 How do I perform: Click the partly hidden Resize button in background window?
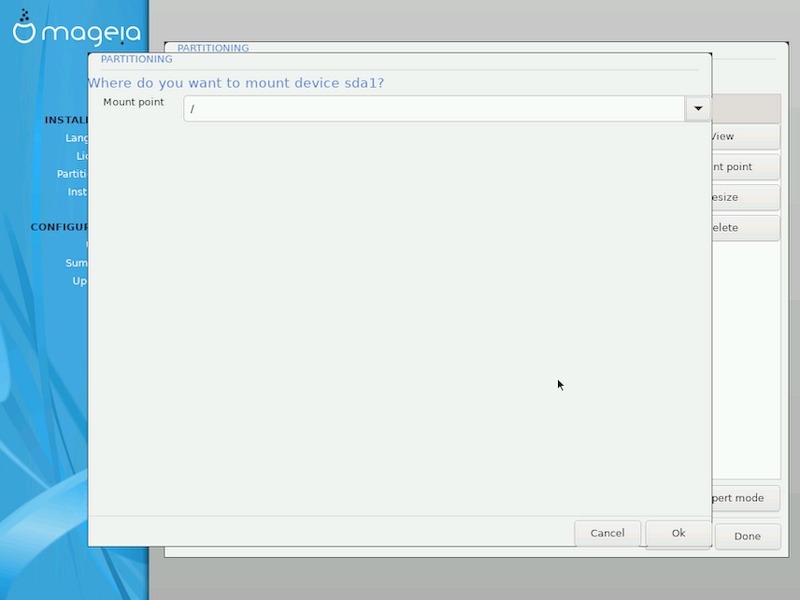click(745, 197)
